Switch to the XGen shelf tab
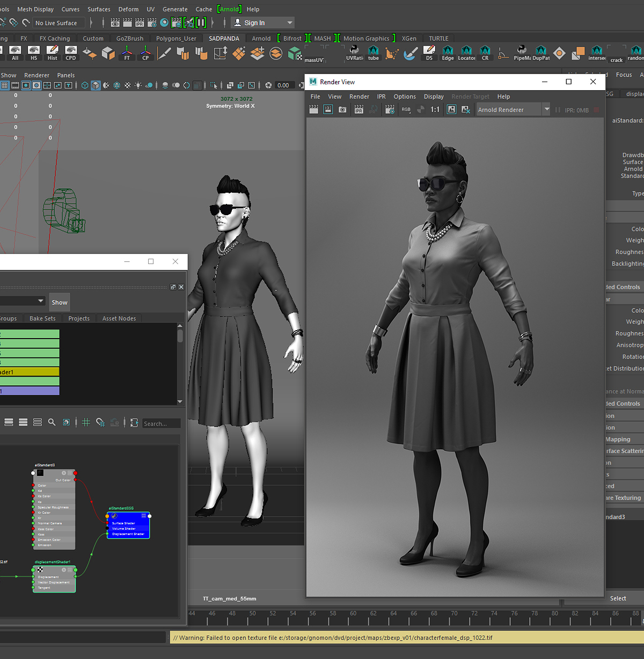 tap(409, 39)
